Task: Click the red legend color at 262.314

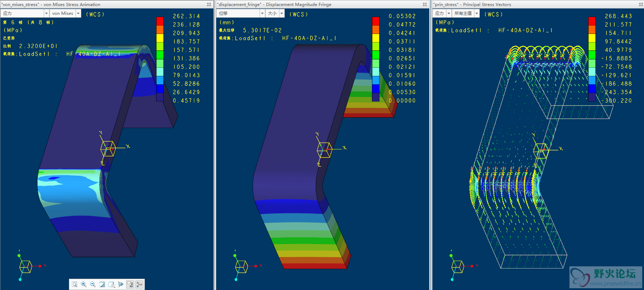Action: pos(160,21)
